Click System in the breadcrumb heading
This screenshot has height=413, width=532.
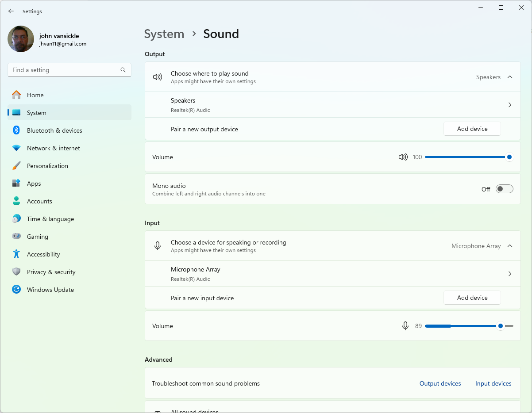pos(164,34)
